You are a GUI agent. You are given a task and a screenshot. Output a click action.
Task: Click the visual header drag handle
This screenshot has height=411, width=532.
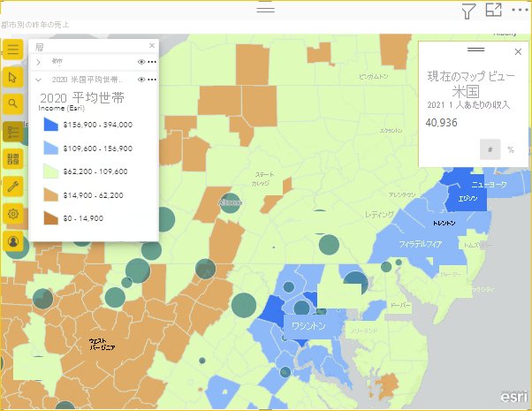(x=265, y=9)
